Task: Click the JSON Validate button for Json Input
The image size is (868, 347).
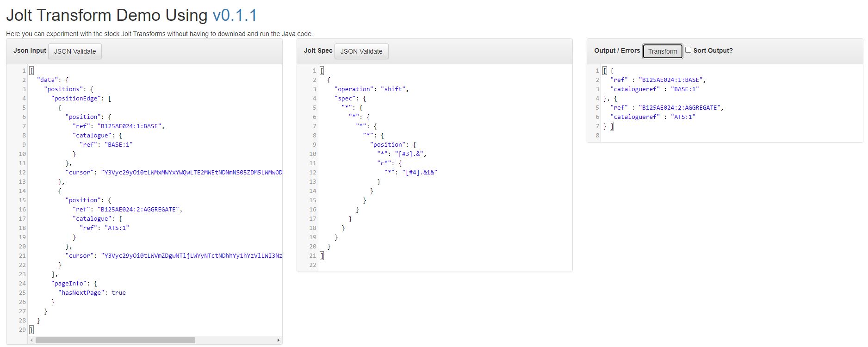Action: tap(75, 51)
